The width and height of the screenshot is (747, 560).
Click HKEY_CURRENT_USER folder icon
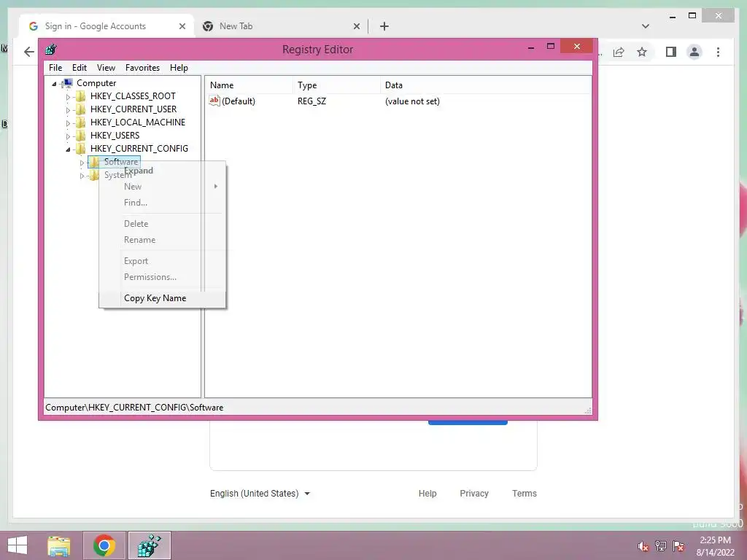click(81, 109)
